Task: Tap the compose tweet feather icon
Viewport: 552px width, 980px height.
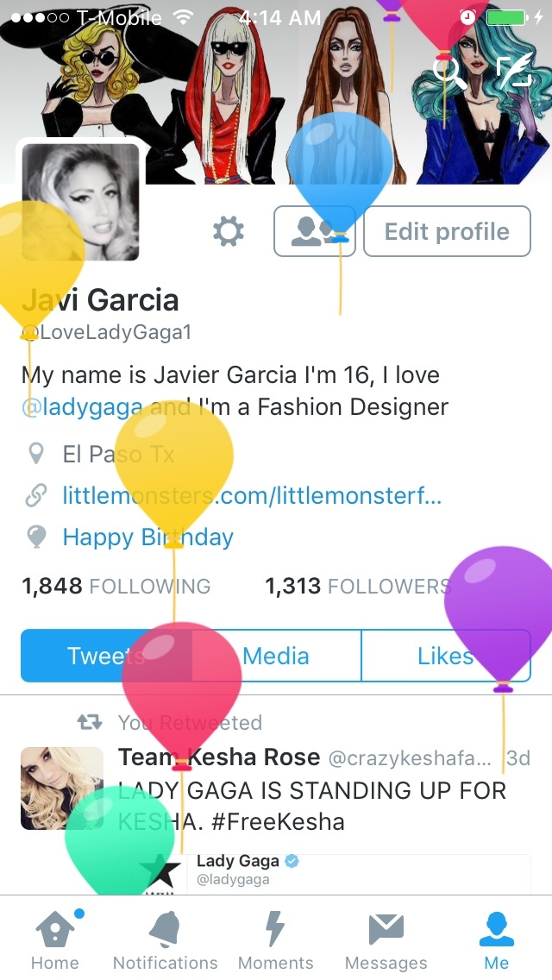Action: pos(515,71)
